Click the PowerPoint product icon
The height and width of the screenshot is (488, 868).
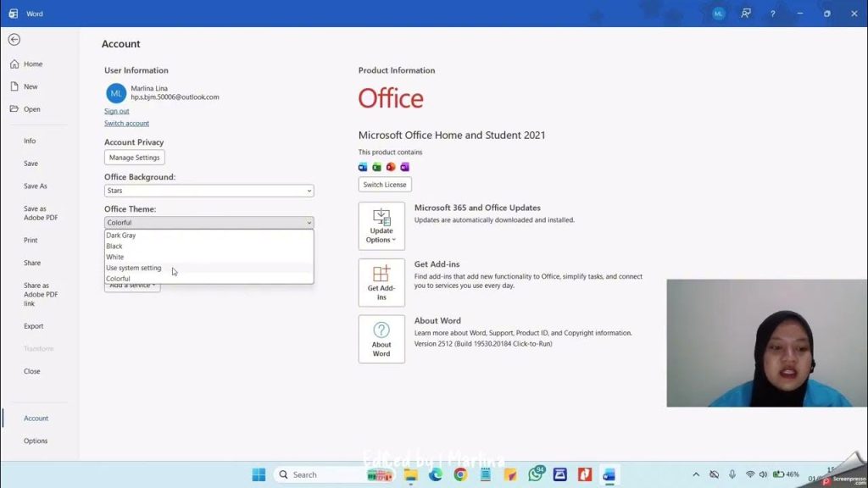pos(391,167)
